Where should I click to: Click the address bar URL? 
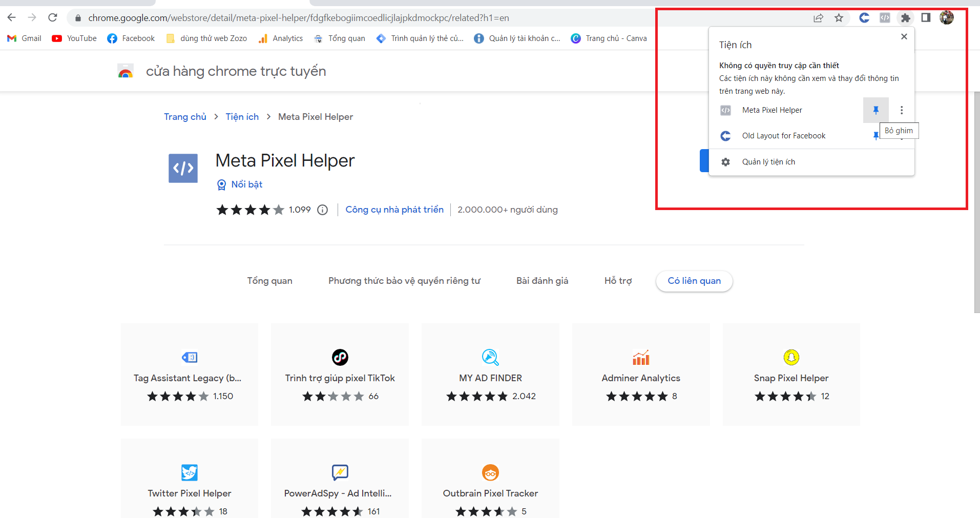click(299, 18)
